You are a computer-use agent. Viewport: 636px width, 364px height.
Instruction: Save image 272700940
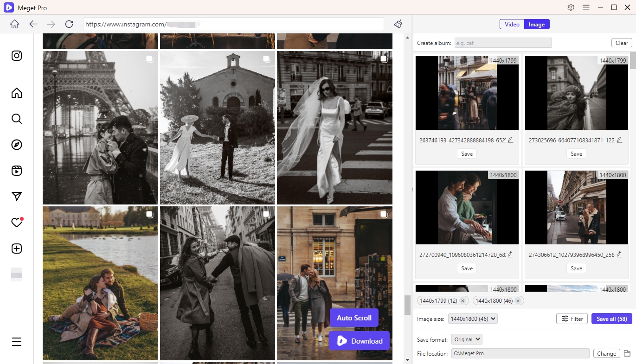[467, 268]
